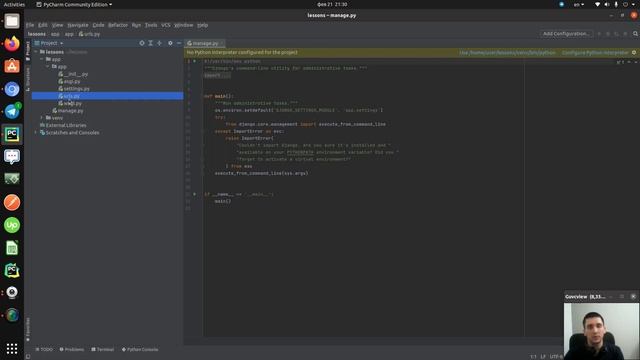Open the keyboard language indicator dropdown
Image resolution: width=640 pixels, height=360 pixels.
[579, 4]
